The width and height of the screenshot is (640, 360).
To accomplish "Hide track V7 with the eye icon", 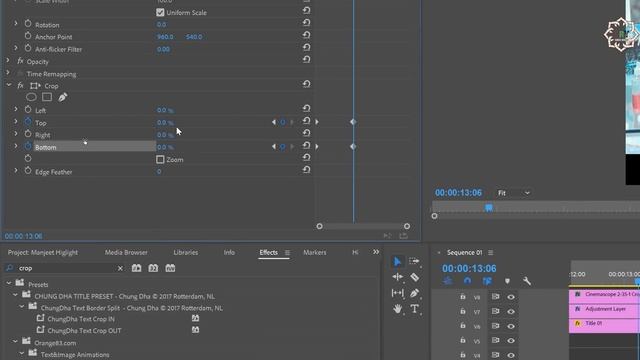I will [511, 311].
